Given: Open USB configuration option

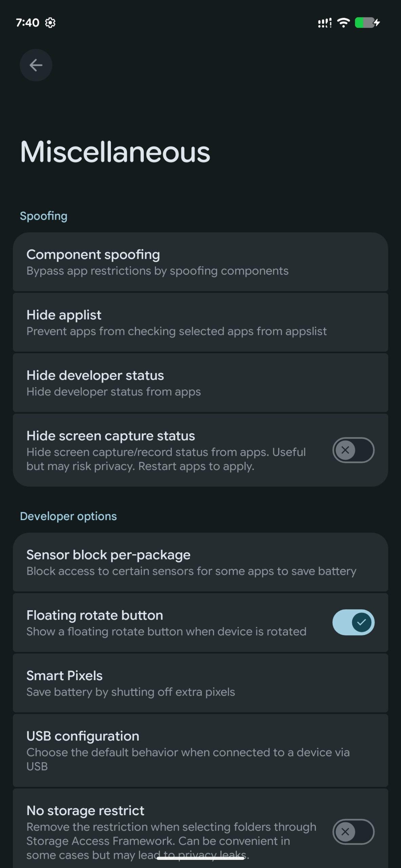Looking at the screenshot, I should [x=200, y=750].
